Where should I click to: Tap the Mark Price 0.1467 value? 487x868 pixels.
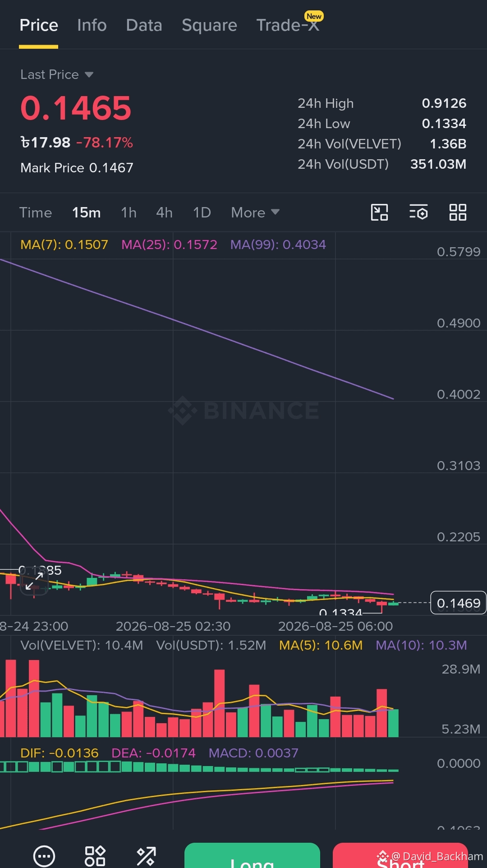coord(77,168)
